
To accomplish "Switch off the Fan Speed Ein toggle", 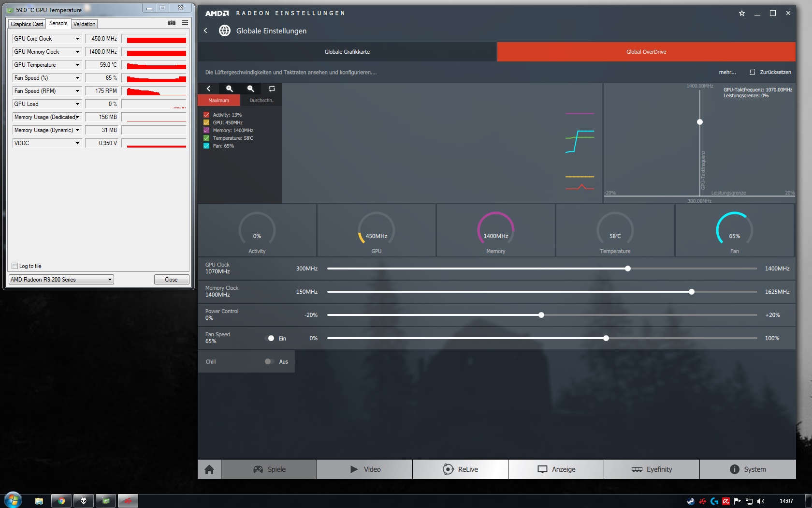I will tap(270, 338).
